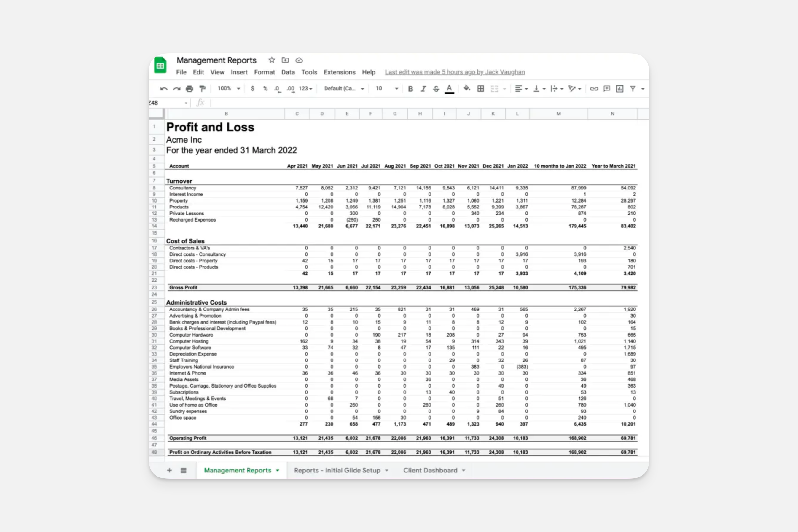Open the Data menu
Viewport: 798px width, 532px height.
pyautogui.click(x=288, y=72)
